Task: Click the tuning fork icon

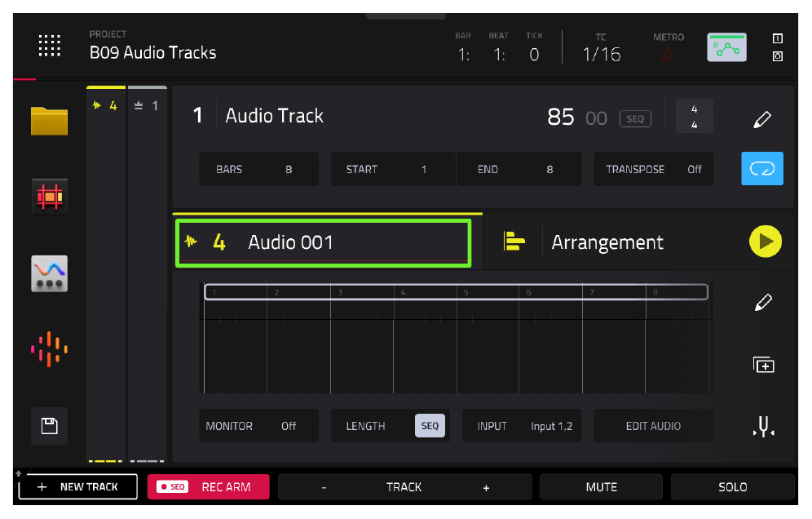Action: (x=763, y=426)
